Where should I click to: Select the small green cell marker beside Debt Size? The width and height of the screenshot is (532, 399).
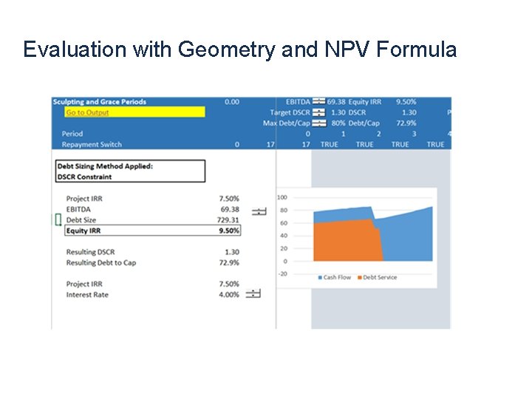[x=58, y=219]
